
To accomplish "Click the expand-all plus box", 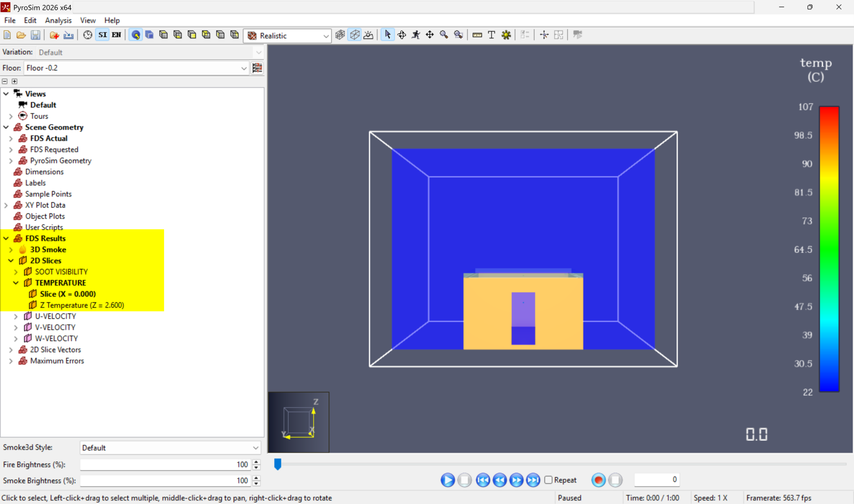I will [15, 81].
